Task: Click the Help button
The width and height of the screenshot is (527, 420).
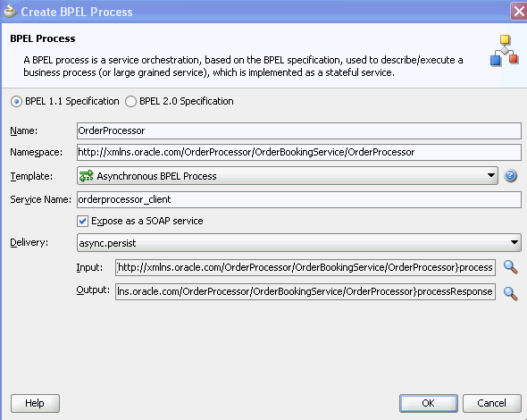Action: [35, 403]
